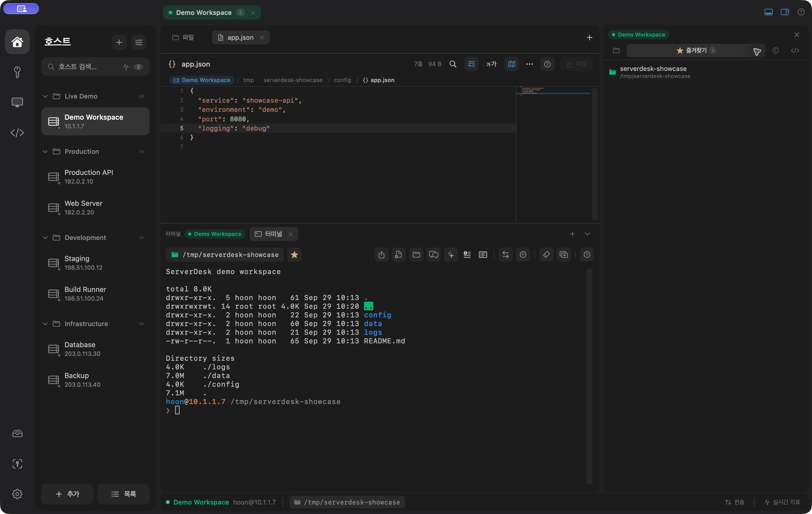Open the help icon in the top-right corner
812x514 pixels.
pos(801,12)
